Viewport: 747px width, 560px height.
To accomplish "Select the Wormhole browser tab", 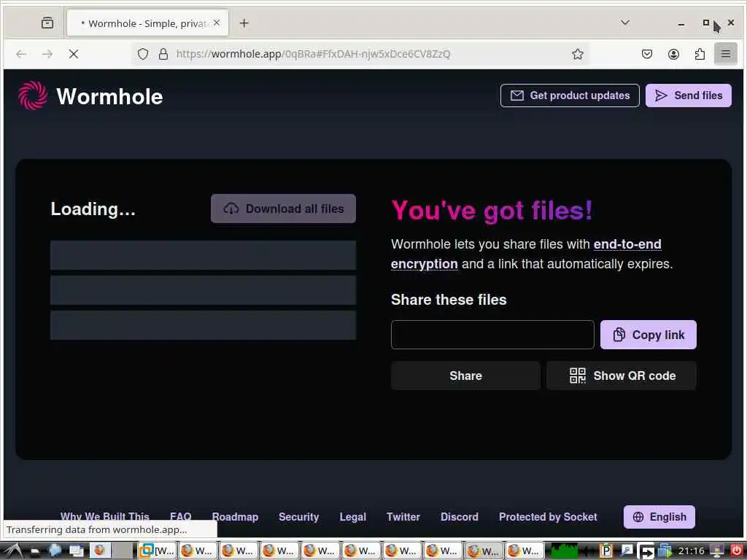I will point(147,23).
